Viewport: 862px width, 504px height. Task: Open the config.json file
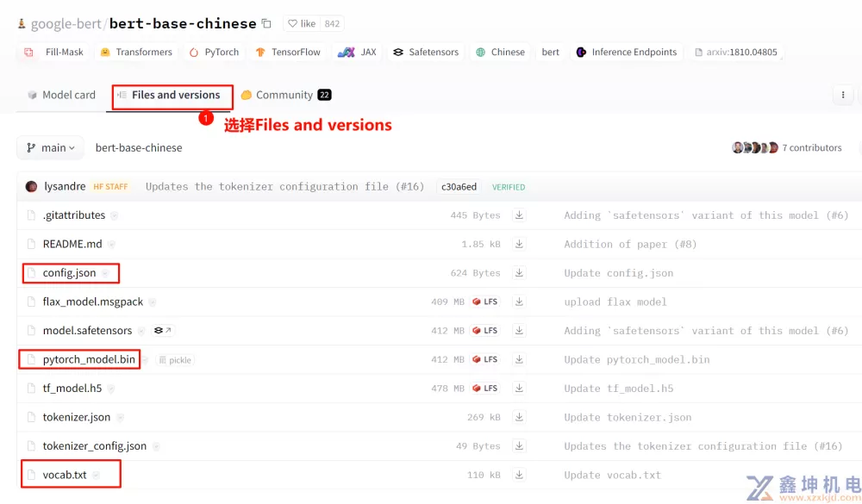[69, 273]
